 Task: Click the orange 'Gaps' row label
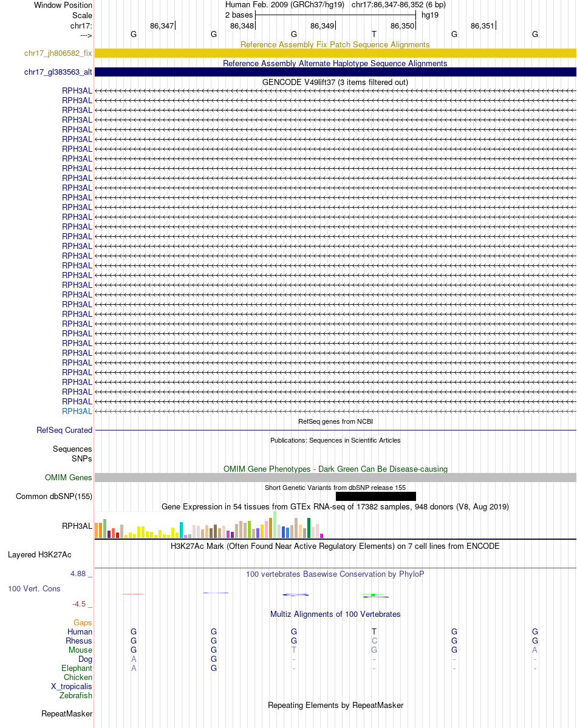click(83, 622)
